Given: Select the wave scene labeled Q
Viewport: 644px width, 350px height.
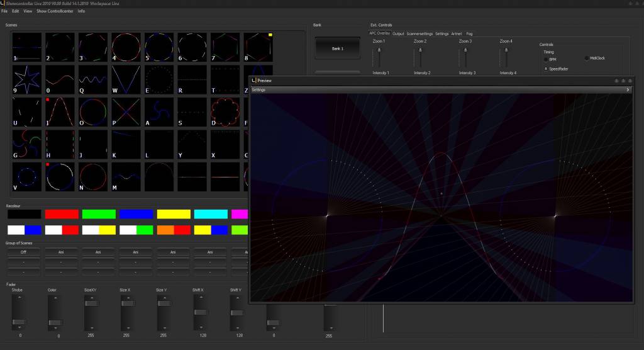Looking at the screenshot, I should coord(93,79).
